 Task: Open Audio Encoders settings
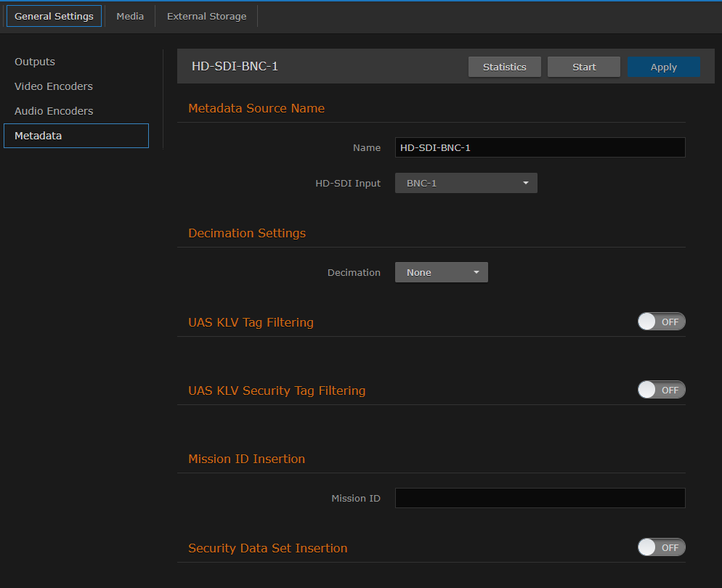[53, 111]
